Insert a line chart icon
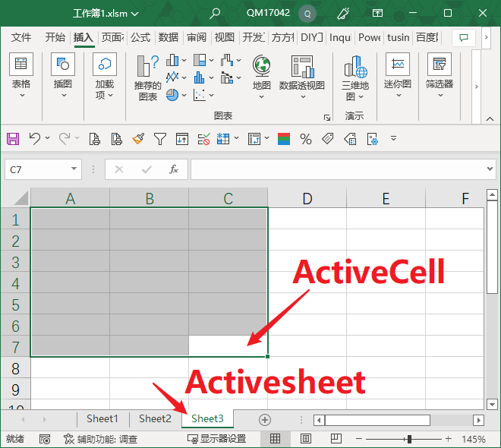The height and width of the screenshot is (448, 501). coord(172,77)
